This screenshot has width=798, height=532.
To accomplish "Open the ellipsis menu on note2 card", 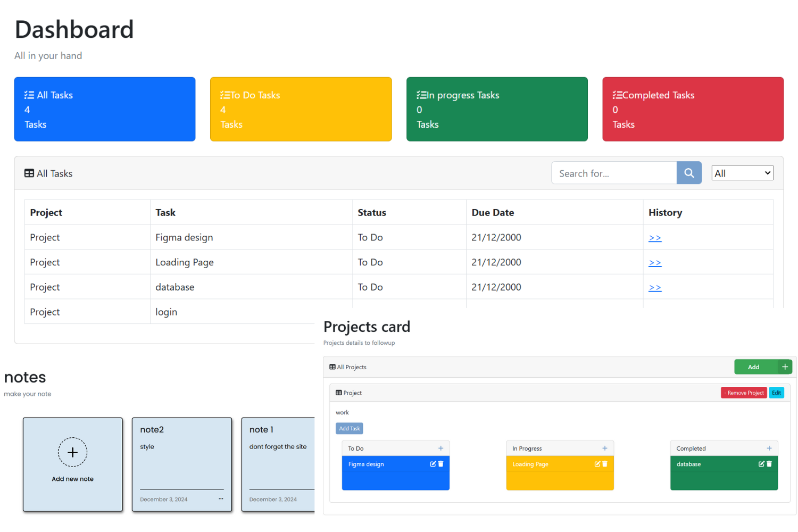I will click(220, 498).
